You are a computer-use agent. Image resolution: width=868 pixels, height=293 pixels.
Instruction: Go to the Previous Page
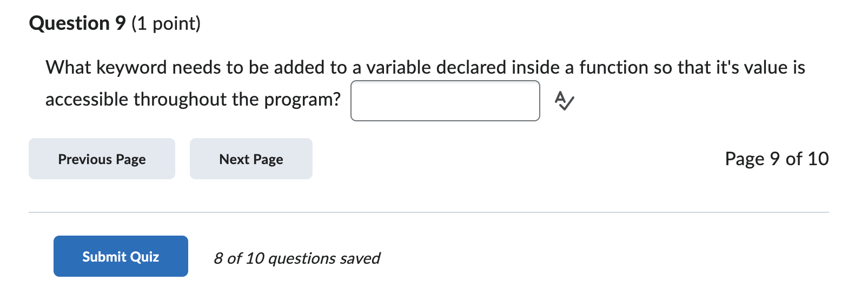click(102, 159)
